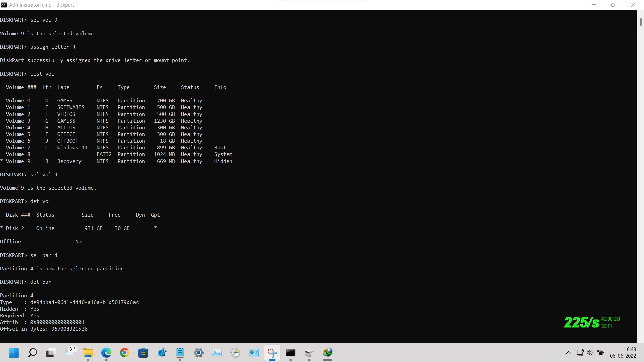Switch to Snipping Tool on taskbar
This screenshot has width=644, height=362.
pyautogui.click(x=272, y=353)
